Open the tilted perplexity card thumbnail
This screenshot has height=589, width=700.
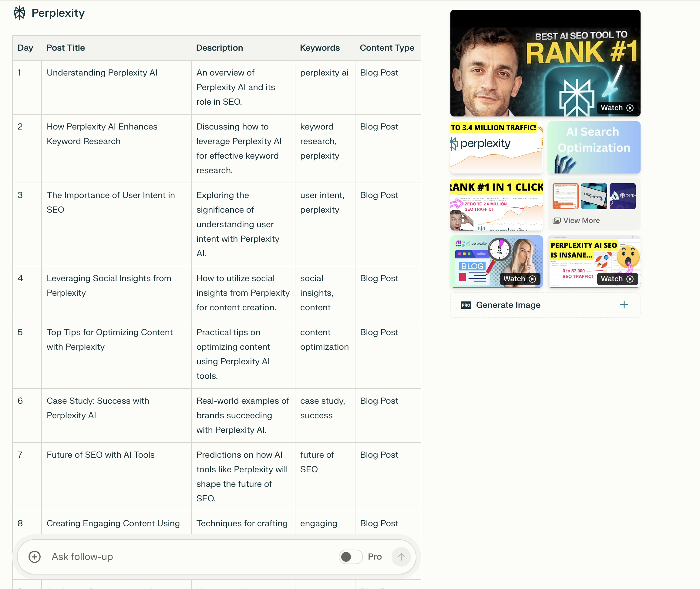point(594,196)
